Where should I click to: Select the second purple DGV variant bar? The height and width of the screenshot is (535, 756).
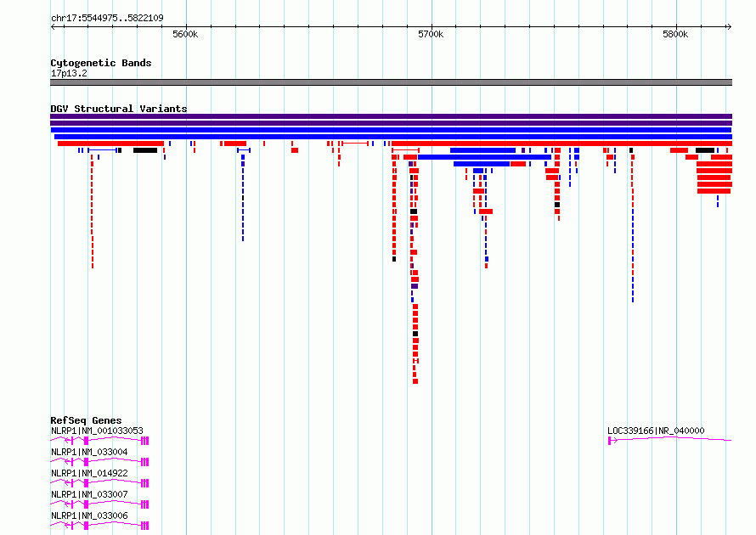(391, 123)
